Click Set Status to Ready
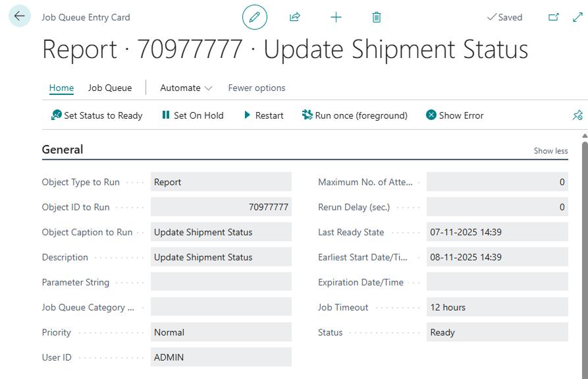This screenshot has width=588, height=379. click(97, 115)
